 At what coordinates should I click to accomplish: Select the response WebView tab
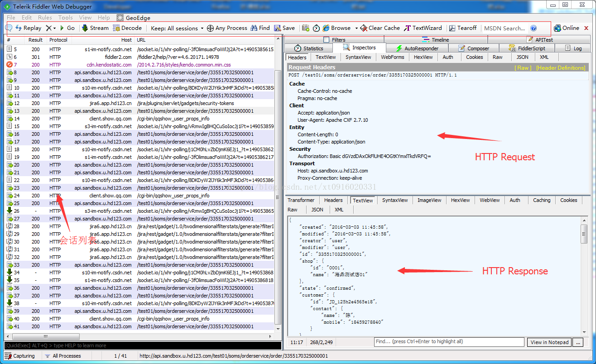pos(490,200)
